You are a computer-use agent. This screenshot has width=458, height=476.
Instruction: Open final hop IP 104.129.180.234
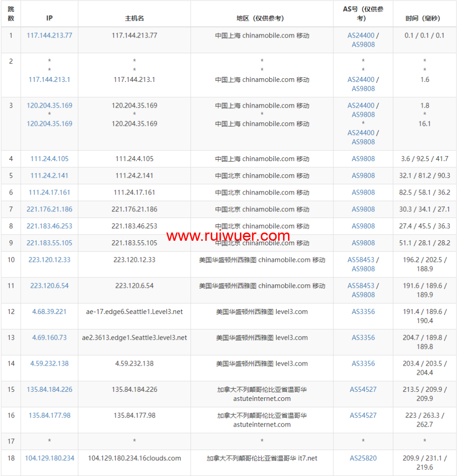[x=49, y=458]
